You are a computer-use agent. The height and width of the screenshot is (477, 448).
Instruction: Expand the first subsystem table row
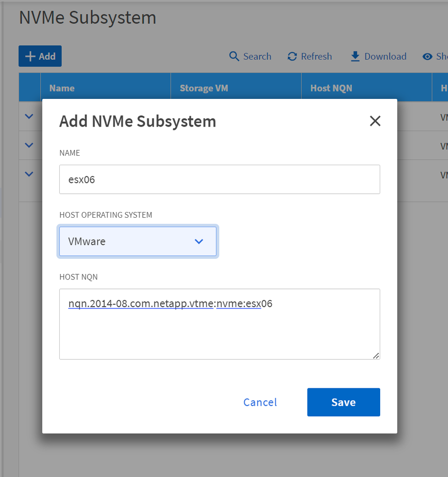click(x=29, y=116)
